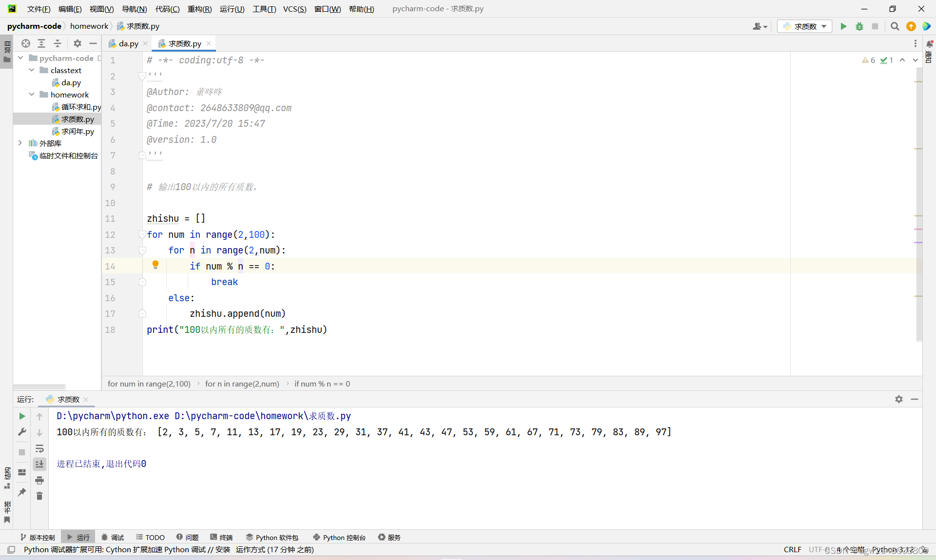Pin the run tab with pin icon
This screenshot has height=560, width=936.
point(21,492)
